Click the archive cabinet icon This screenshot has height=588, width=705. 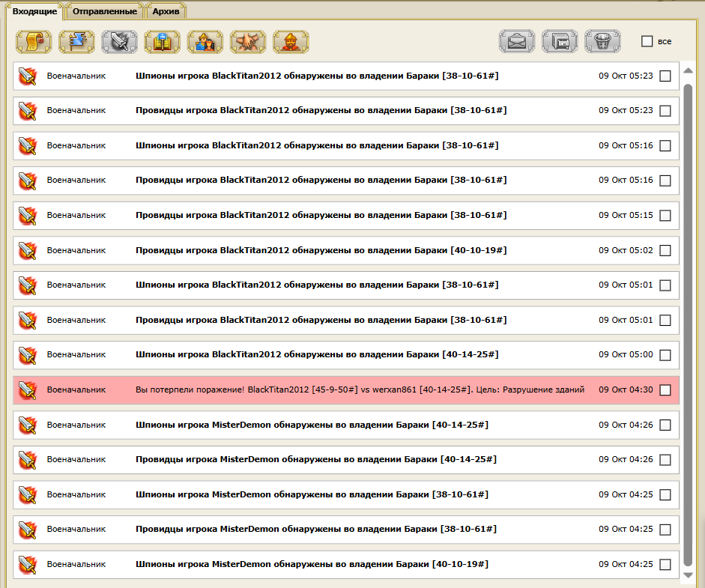[x=560, y=41]
